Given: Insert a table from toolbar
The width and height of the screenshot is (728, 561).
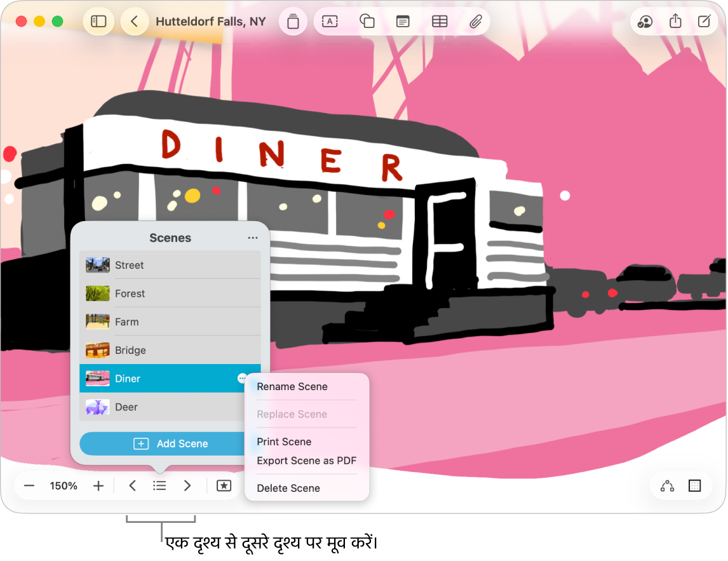Looking at the screenshot, I should point(439,22).
